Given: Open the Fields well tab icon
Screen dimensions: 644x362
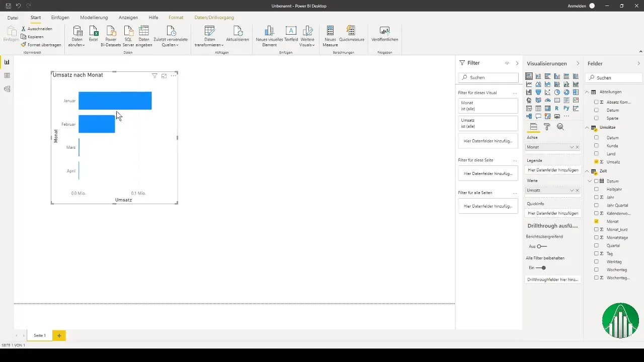Looking at the screenshot, I should 534,127.
